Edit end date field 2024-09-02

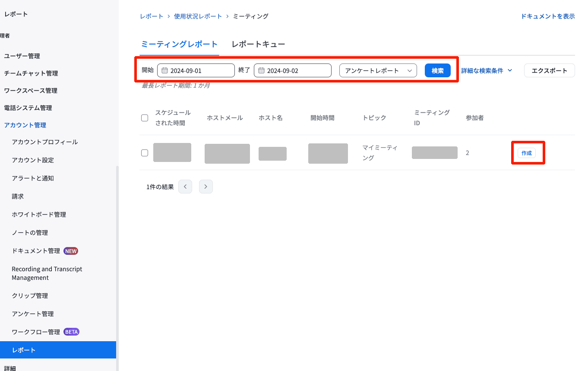click(293, 70)
